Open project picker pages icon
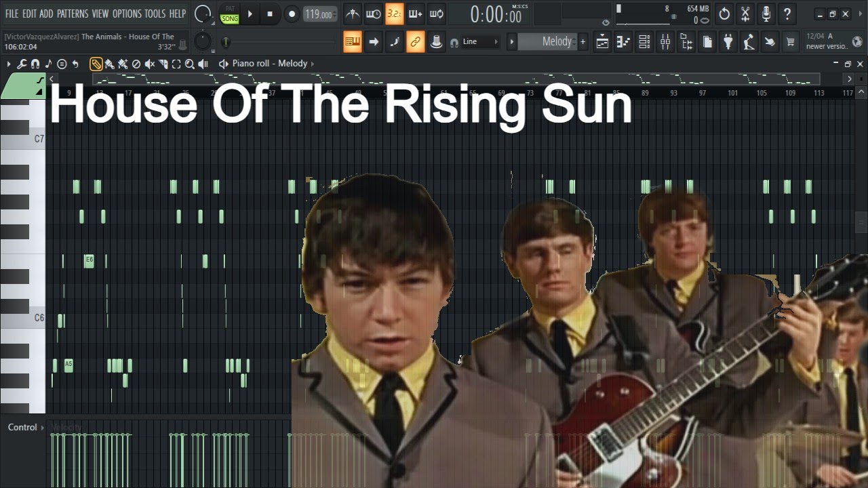Screen dimensions: 868x488 [707, 42]
